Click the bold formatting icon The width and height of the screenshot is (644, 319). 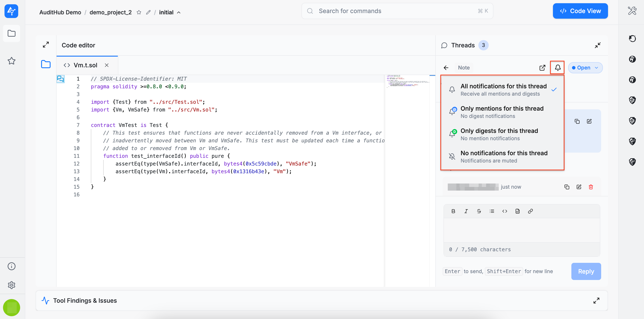[453, 211]
